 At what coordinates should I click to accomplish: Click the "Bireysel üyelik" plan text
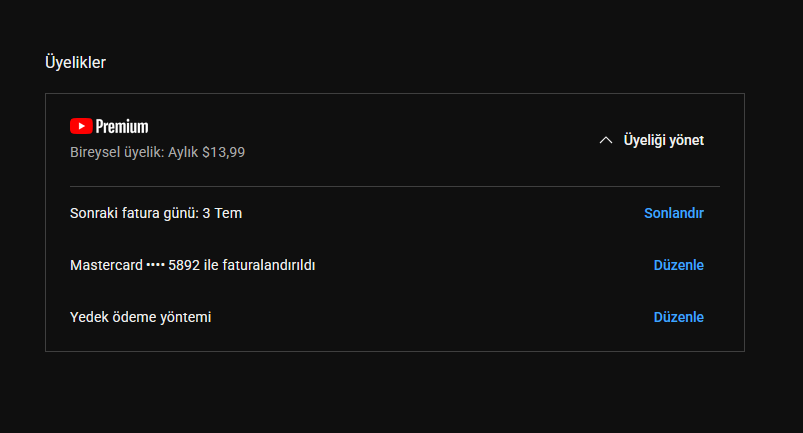pyautogui.click(x=106, y=153)
